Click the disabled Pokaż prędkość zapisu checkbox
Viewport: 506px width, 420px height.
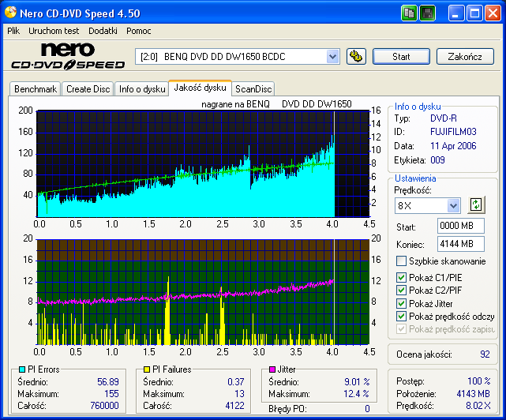401,329
